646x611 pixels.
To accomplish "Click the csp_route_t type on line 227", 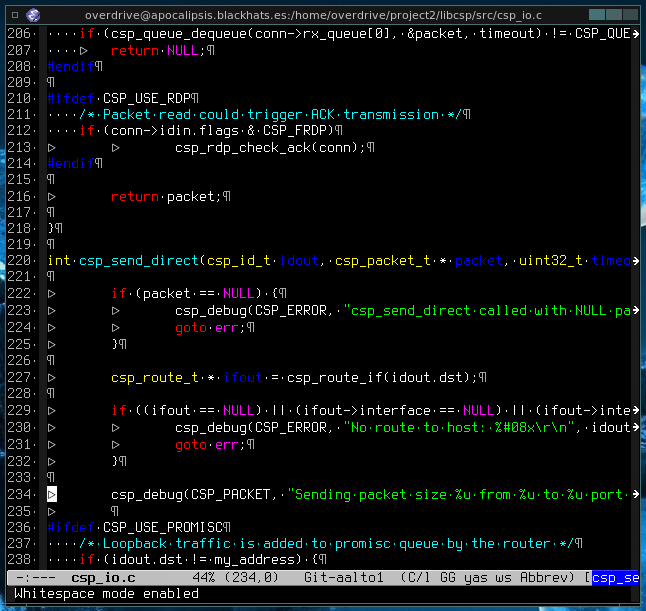I will point(155,378).
